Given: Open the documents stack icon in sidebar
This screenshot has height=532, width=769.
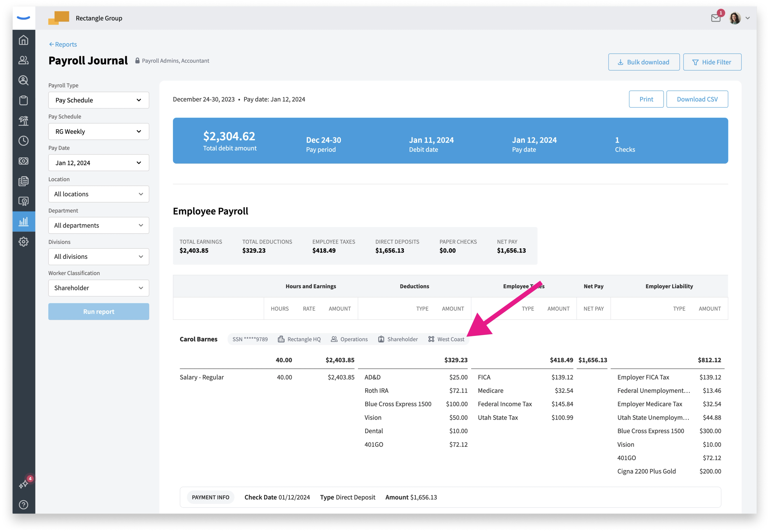Looking at the screenshot, I should (x=23, y=181).
